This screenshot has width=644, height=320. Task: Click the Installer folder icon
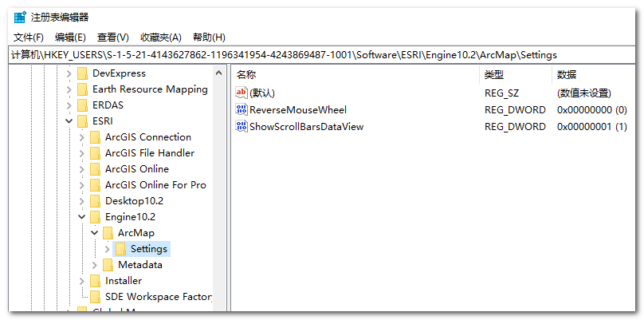(x=96, y=282)
